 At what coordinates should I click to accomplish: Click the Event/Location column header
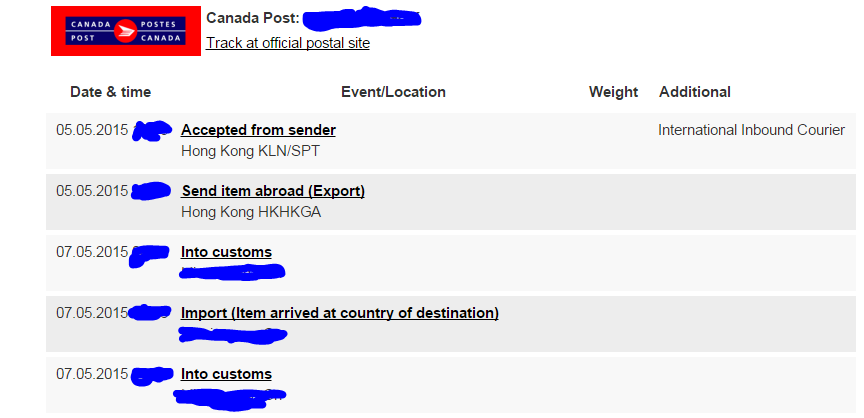coord(393,92)
